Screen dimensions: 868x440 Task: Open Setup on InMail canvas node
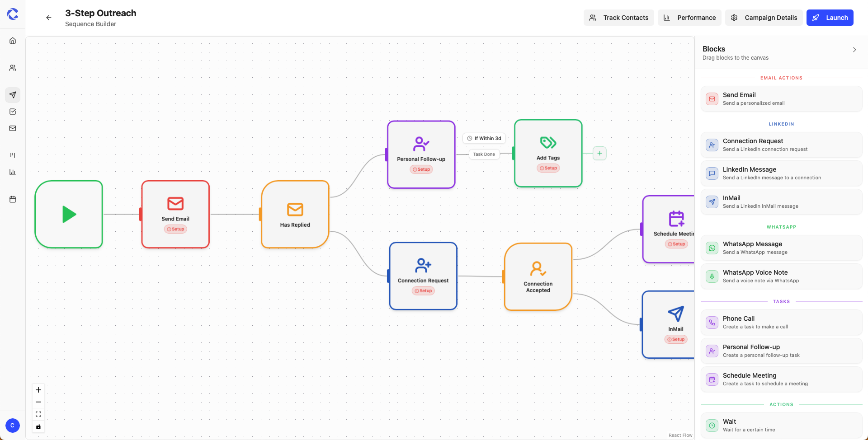[676, 339]
